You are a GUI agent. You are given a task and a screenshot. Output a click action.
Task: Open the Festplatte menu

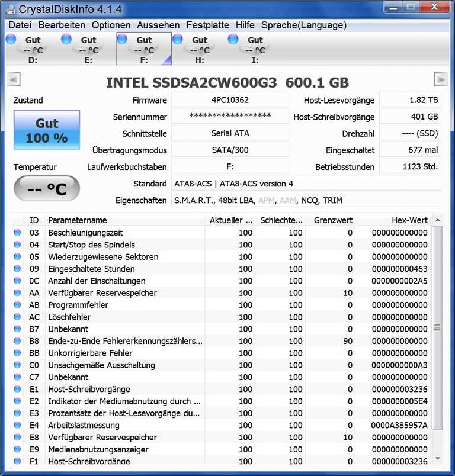coord(208,25)
